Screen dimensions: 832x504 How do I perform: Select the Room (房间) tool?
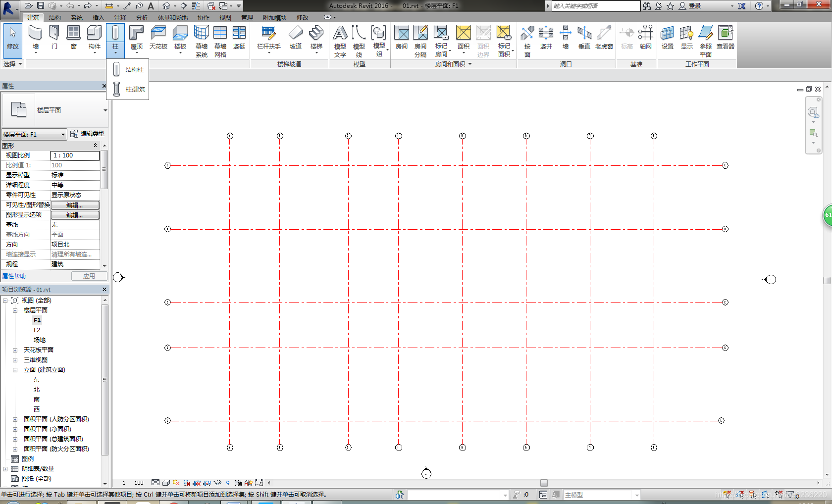(402, 38)
